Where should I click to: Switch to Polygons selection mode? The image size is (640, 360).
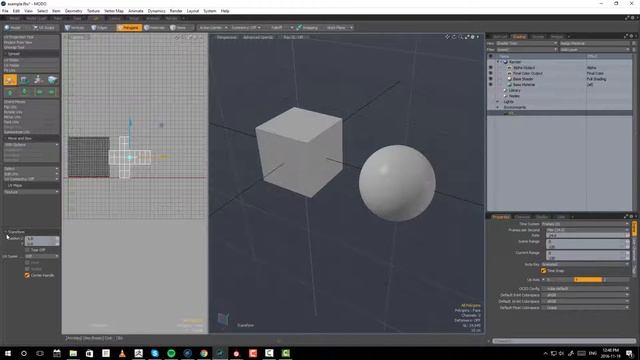pos(129,28)
